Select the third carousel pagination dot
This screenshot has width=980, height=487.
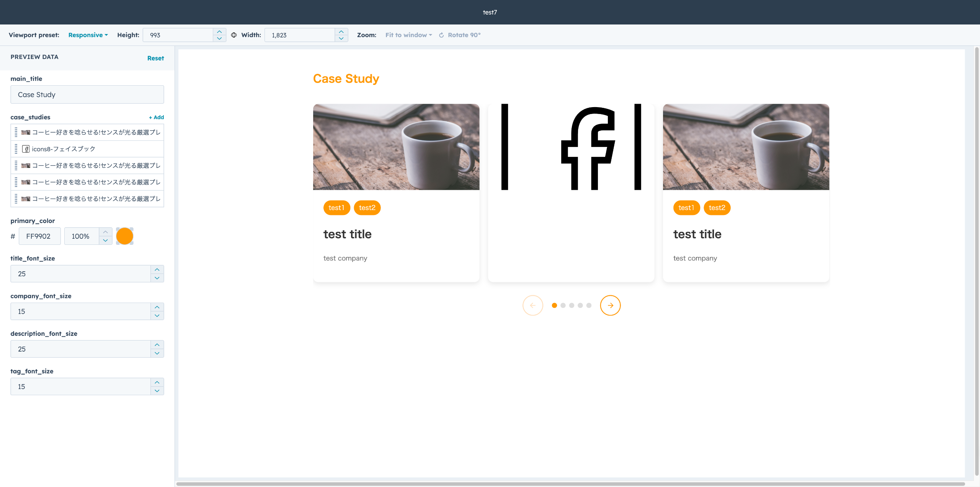coord(572,305)
